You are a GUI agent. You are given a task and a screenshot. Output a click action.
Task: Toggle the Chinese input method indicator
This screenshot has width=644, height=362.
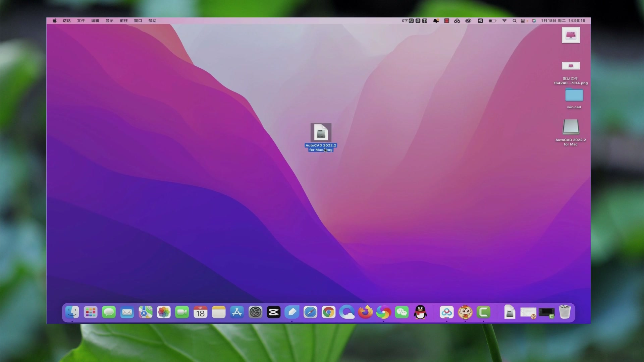pos(425,21)
